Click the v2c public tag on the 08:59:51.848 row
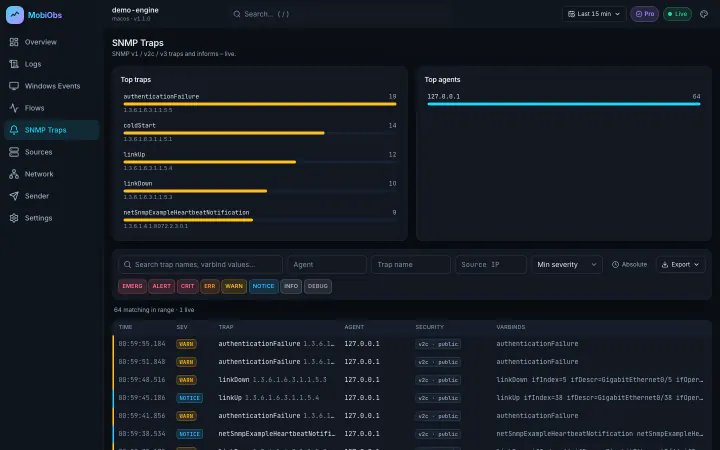The width and height of the screenshot is (720, 450). 438,362
